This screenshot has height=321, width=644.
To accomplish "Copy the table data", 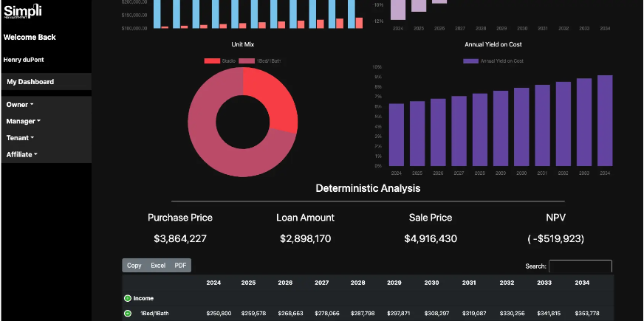I will tap(134, 266).
